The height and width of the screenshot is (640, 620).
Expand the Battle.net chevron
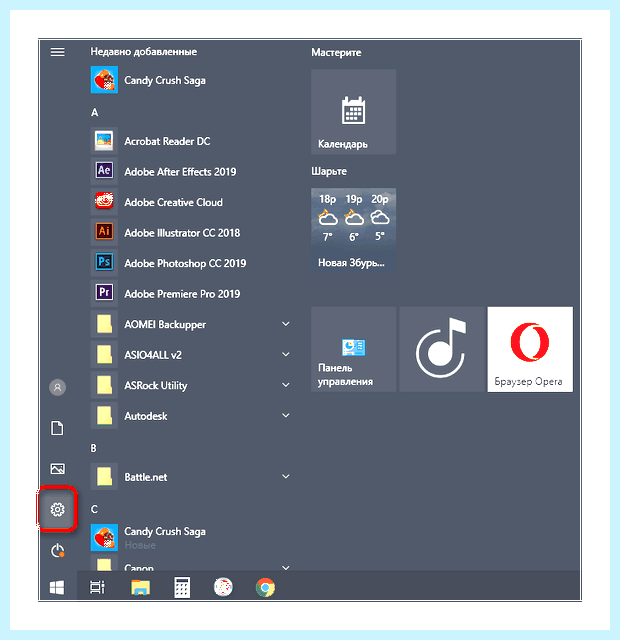(x=286, y=476)
